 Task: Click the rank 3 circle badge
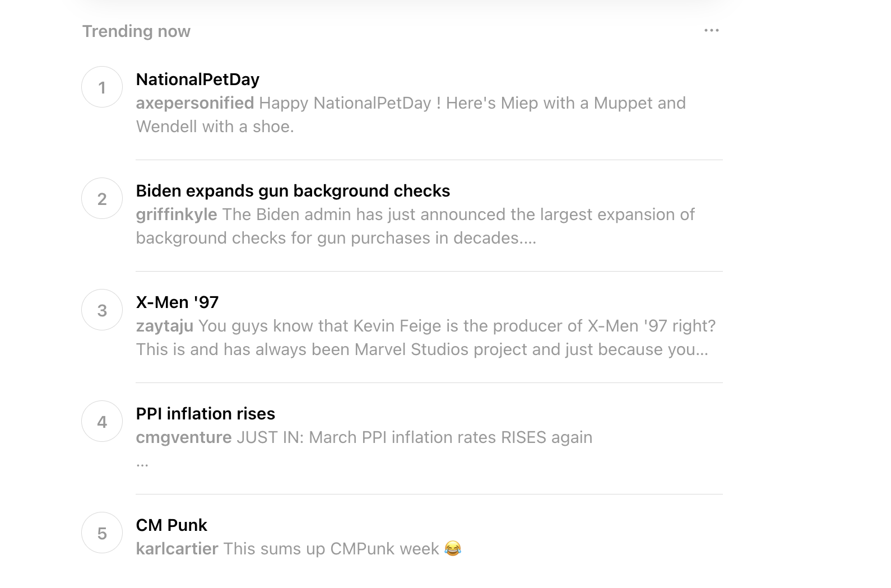coord(102,310)
